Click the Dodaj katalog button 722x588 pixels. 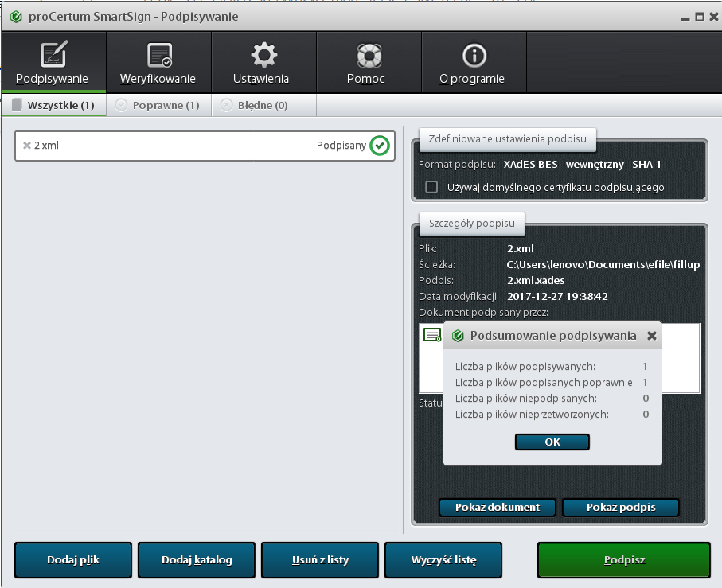[197, 560]
